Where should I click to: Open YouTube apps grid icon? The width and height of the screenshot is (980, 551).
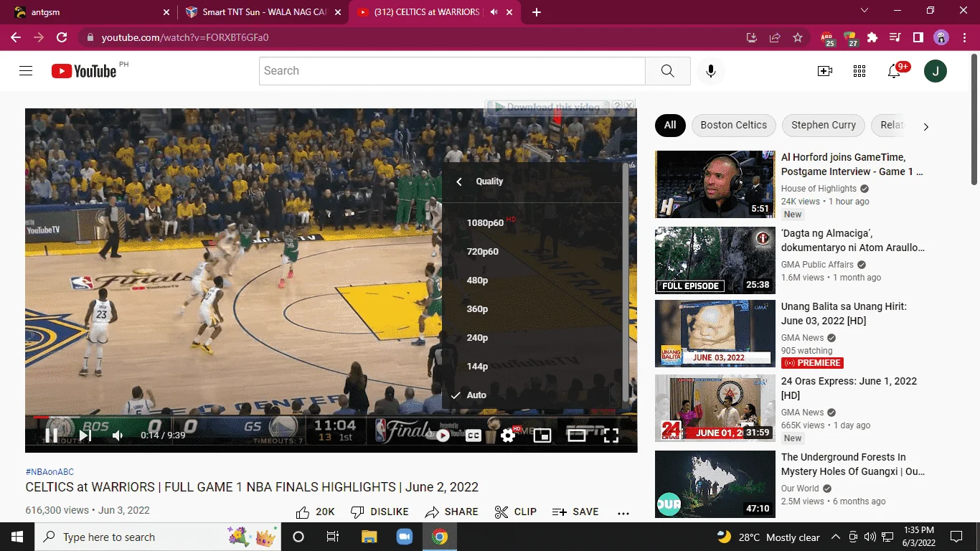859,70
